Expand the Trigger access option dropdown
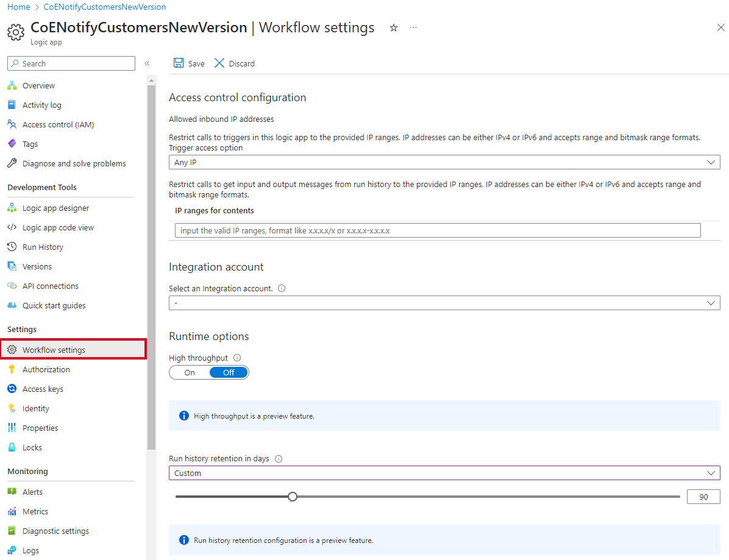Viewport: 729px width, 560px height. pyautogui.click(x=444, y=163)
